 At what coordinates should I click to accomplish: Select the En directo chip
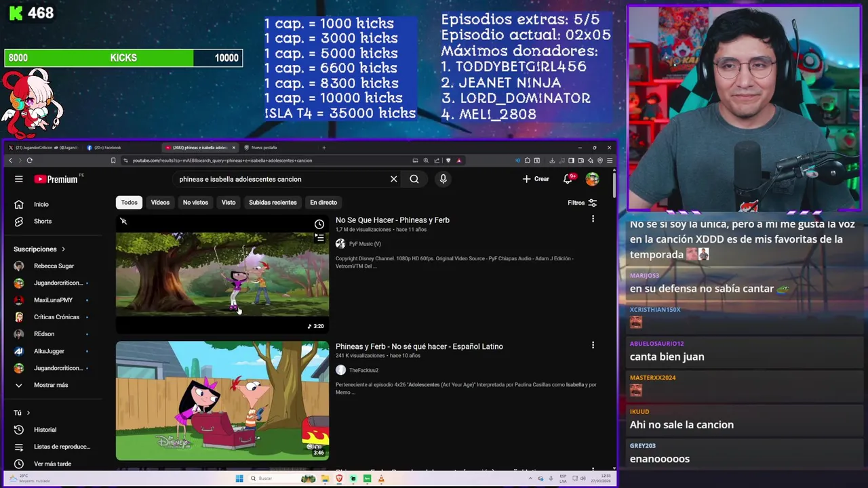323,202
